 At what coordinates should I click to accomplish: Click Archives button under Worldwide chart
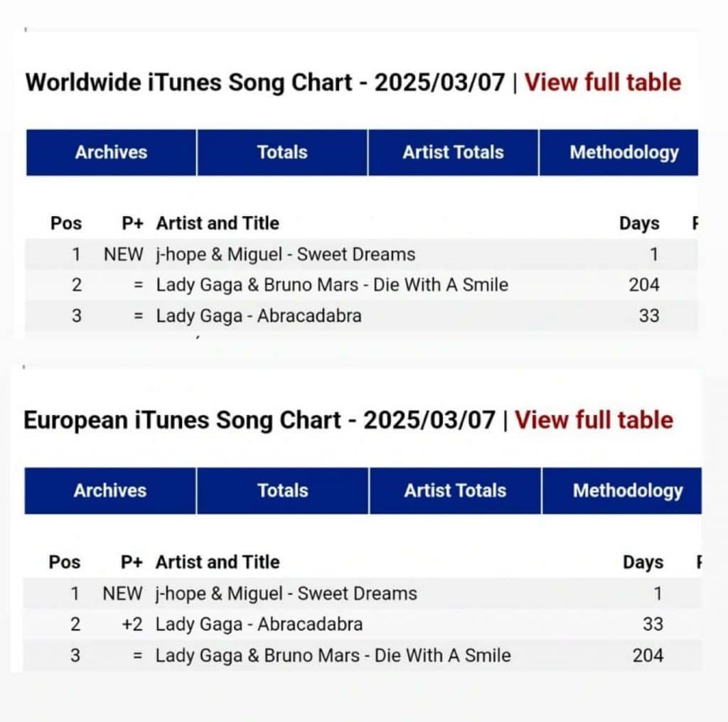point(111,152)
